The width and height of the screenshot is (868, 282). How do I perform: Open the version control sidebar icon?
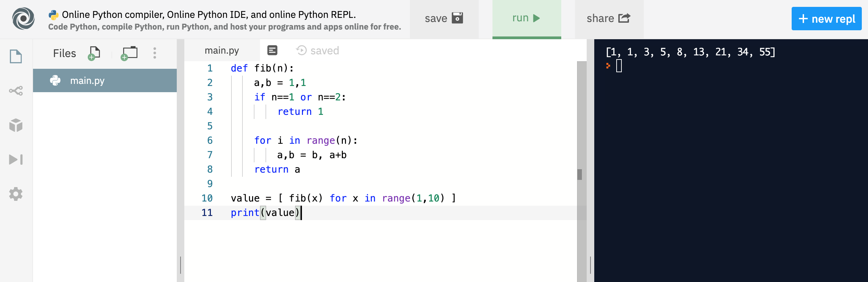point(16,91)
